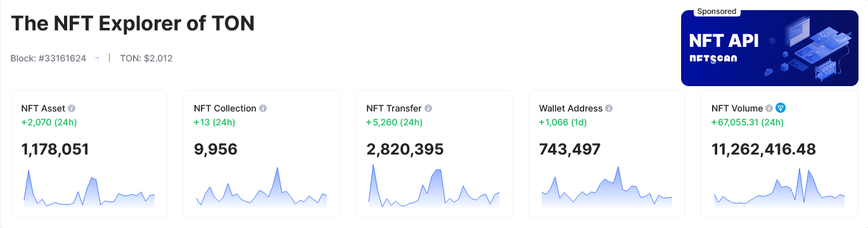The width and height of the screenshot is (868, 228).
Task: Select the Wallet Address sparkline chart
Action: (607, 186)
